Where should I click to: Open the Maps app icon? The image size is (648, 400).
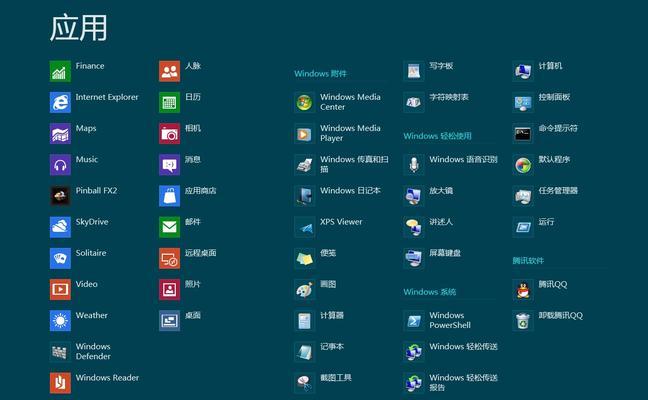click(x=60, y=133)
